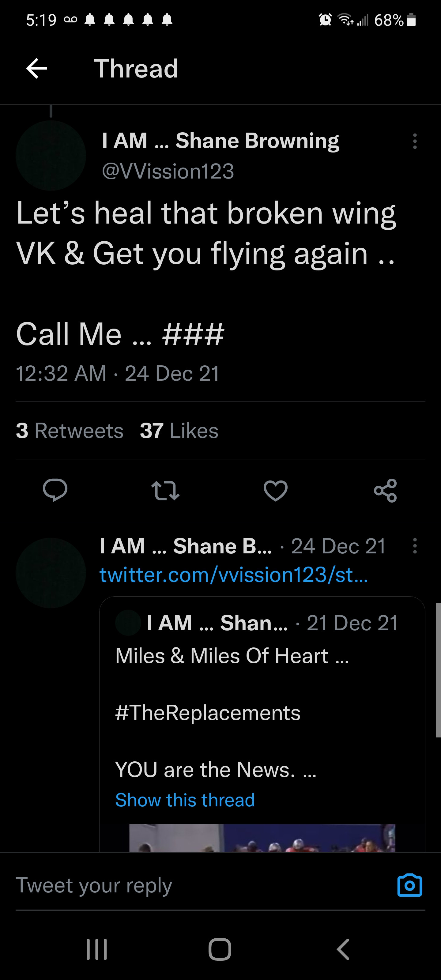Tap Android home button
This screenshot has width=441, height=980.
pos(220,950)
